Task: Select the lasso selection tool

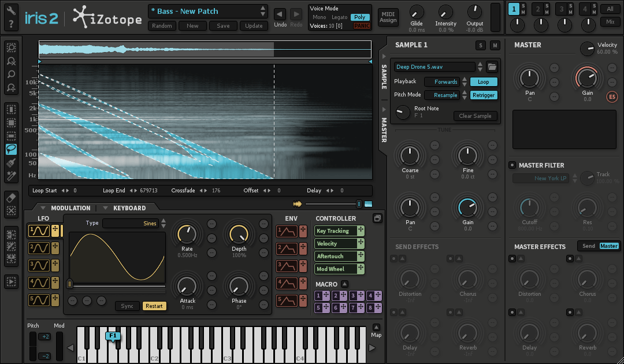Action: click(x=11, y=149)
